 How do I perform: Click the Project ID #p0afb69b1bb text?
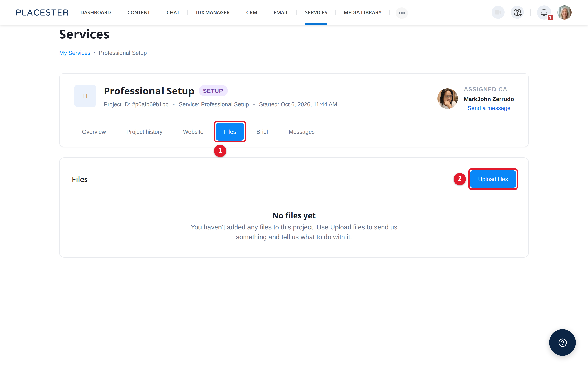[136, 104]
